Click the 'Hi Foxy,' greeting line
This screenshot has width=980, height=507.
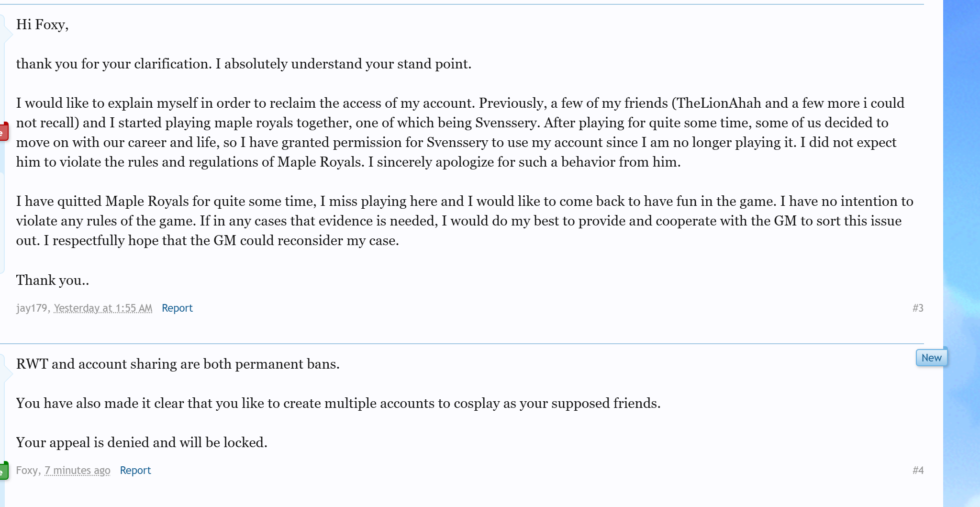[42, 24]
